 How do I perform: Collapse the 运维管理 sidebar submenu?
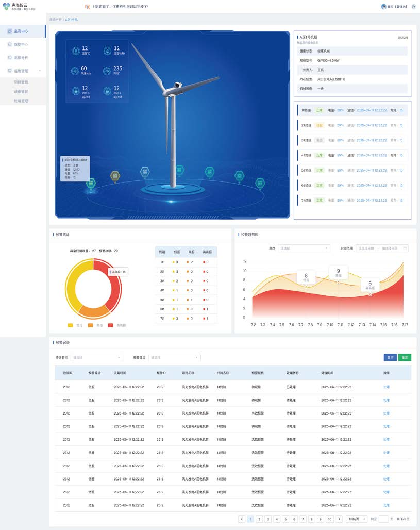click(40, 71)
